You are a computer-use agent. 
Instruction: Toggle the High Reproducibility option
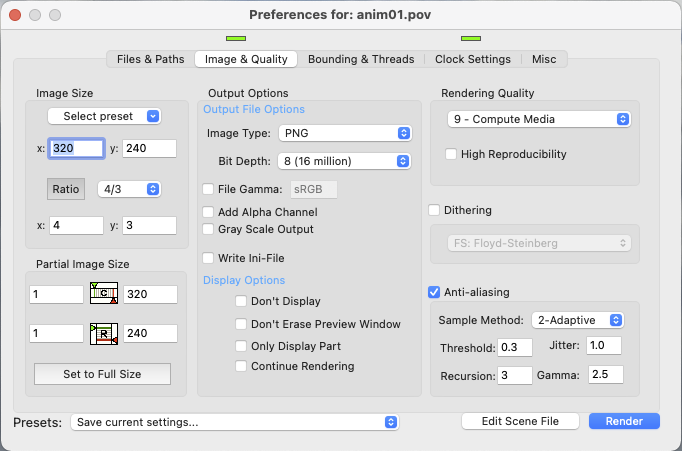pyautogui.click(x=451, y=154)
